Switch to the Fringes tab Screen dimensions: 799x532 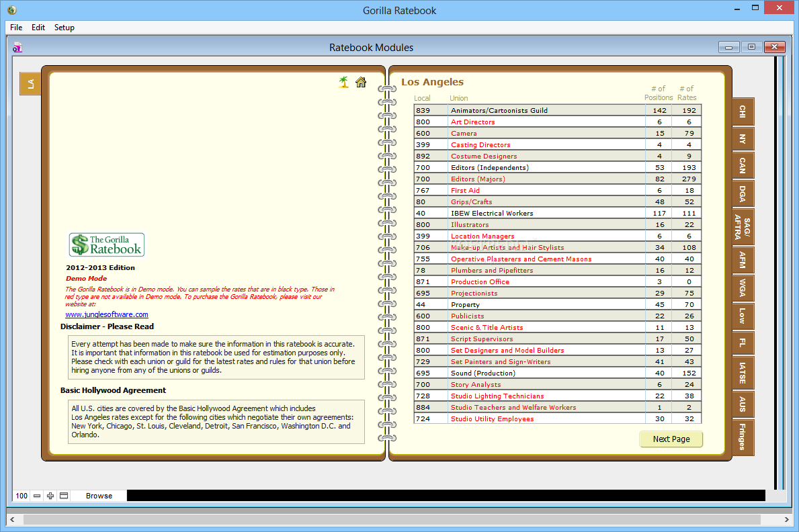click(x=743, y=437)
